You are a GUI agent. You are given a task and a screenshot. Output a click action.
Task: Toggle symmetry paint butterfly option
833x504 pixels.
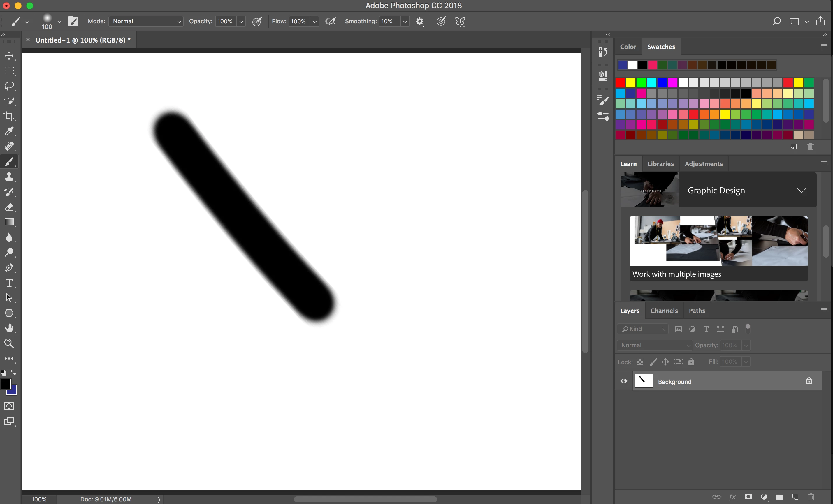tap(460, 22)
